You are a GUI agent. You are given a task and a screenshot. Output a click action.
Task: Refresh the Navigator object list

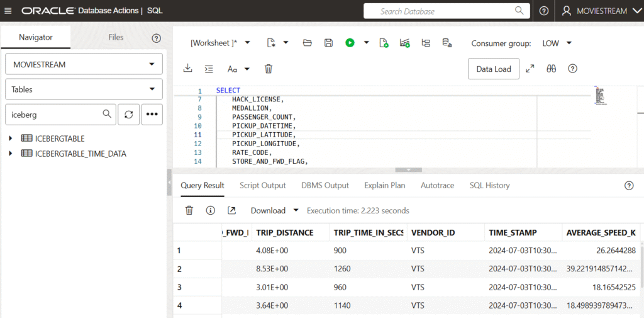[x=128, y=114]
